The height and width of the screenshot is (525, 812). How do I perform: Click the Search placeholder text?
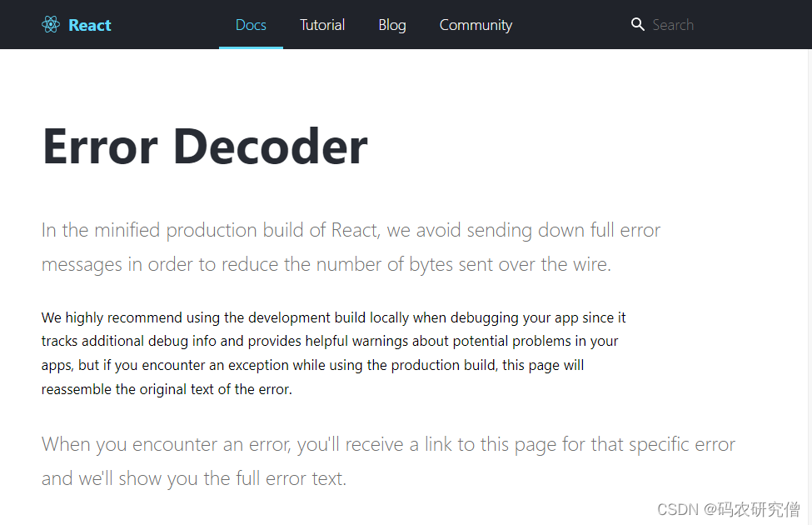pos(674,25)
